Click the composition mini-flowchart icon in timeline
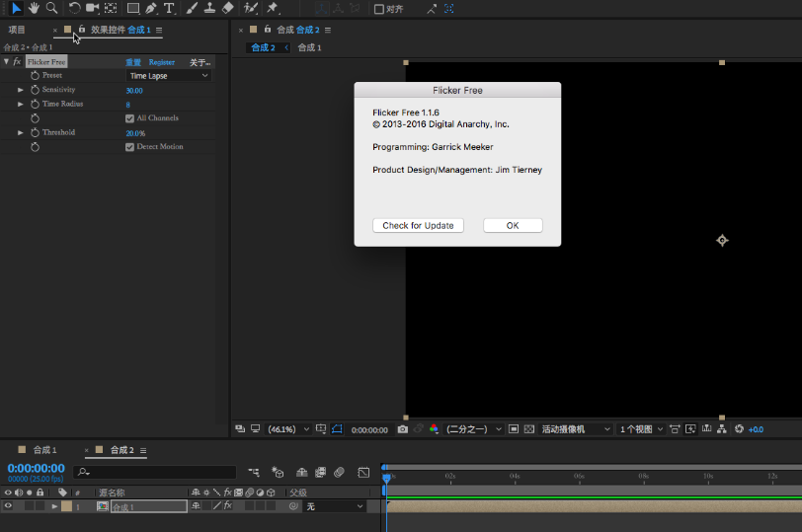Viewport: 802px width, 532px height. coord(254,472)
